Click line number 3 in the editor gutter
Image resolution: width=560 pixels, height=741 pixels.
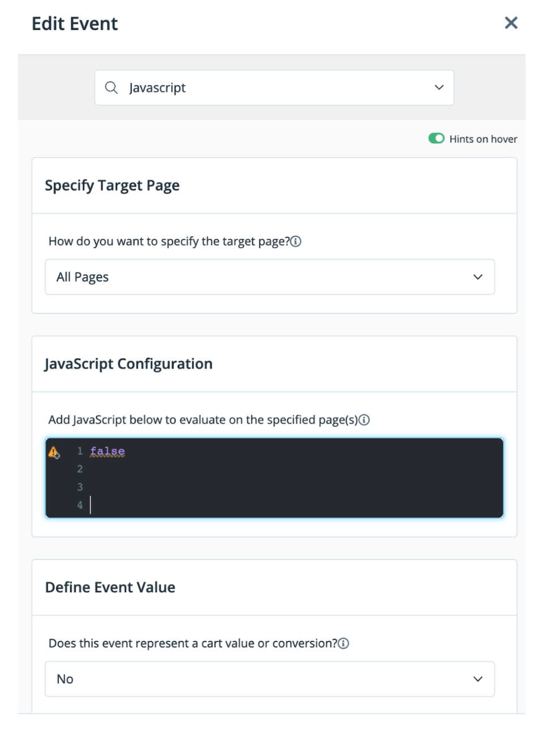click(x=80, y=487)
